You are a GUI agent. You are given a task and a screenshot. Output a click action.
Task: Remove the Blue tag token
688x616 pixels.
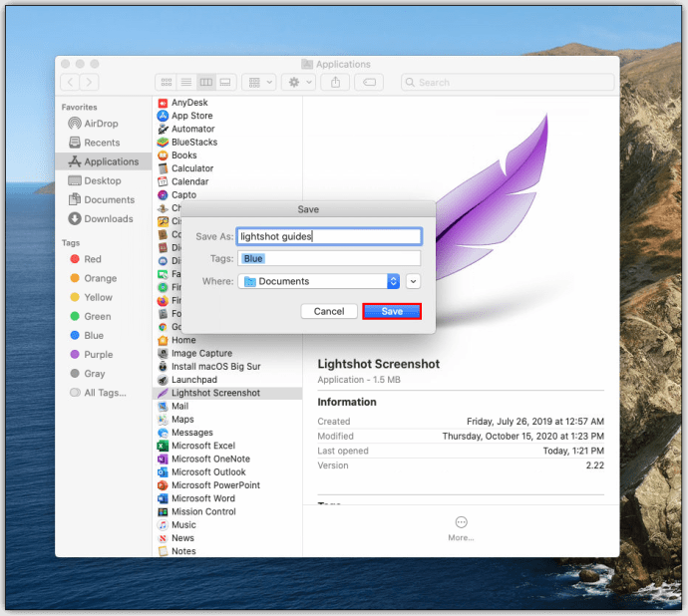coord(253,258)
